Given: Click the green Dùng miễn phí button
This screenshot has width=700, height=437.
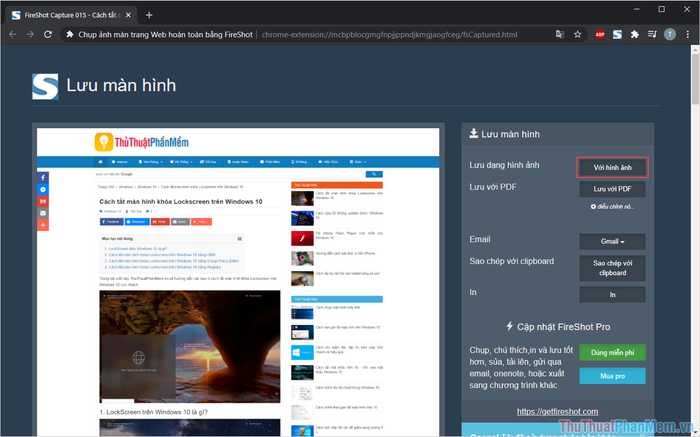Looking at the screenshot, I should click(x=612, y=353).
